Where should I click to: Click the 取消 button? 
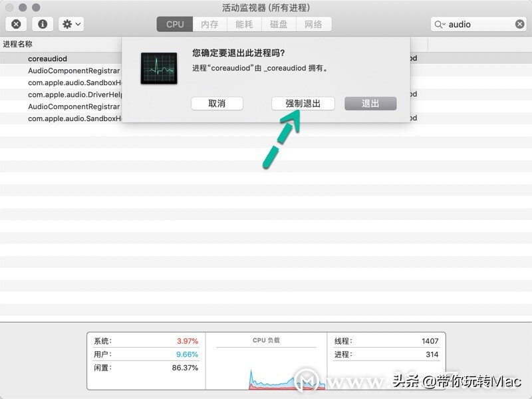(217, 103)
